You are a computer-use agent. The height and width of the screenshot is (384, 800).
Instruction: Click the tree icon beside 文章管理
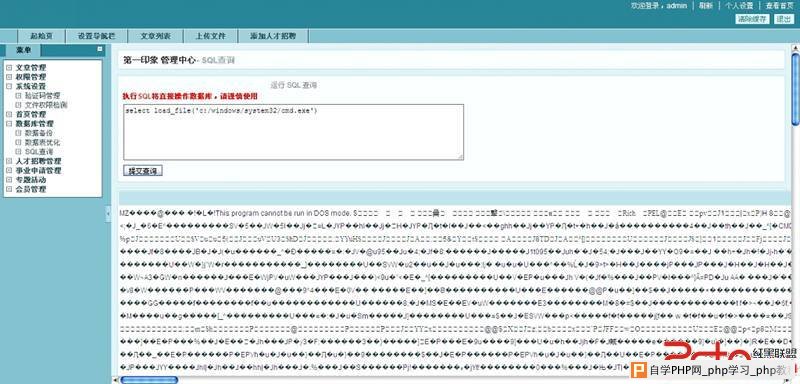point(9,67)
